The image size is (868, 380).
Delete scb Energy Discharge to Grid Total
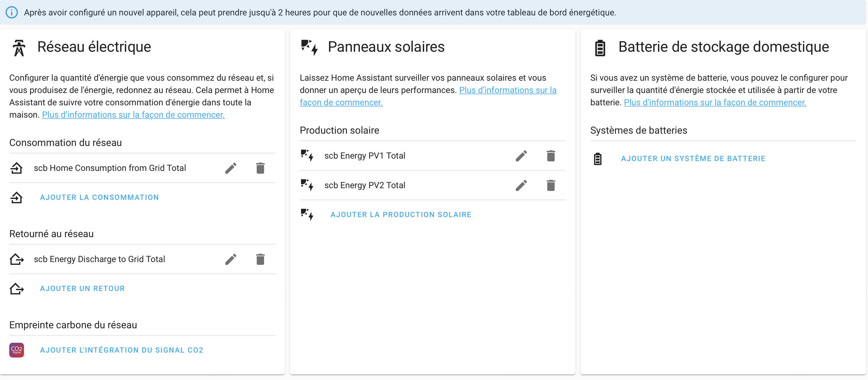pos(260,259)
